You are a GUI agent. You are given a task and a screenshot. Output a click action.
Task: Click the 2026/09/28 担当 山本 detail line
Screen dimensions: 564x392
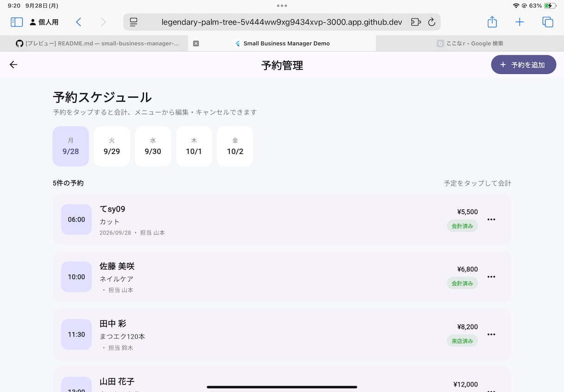pyautogui.click(x=132, y=233)
